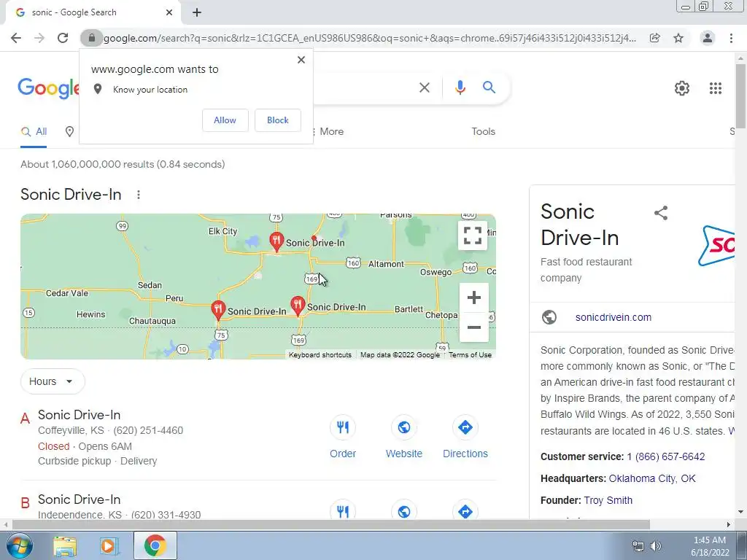
Task: Get directions to Coffeyville Sonic
Action: (465, 437)
